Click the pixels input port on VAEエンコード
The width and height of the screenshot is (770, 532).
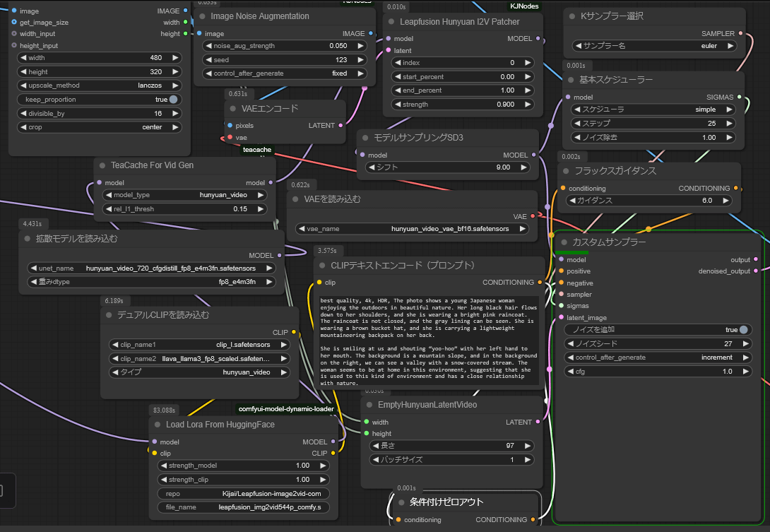[230, 125]
